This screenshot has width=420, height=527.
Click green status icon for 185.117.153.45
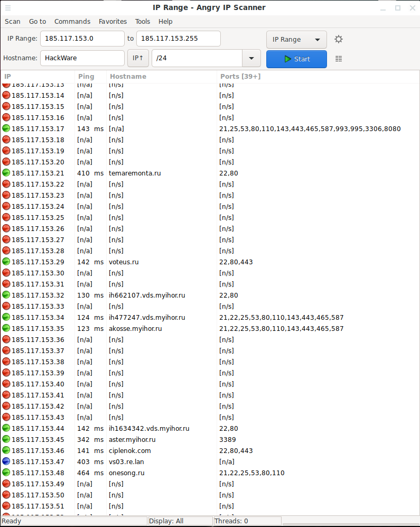point(6,439)
